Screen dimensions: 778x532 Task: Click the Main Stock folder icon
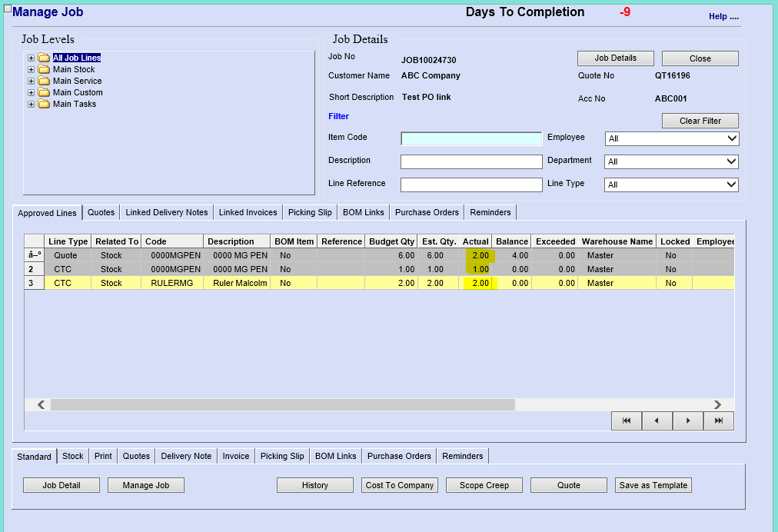[x=44, y=69]
